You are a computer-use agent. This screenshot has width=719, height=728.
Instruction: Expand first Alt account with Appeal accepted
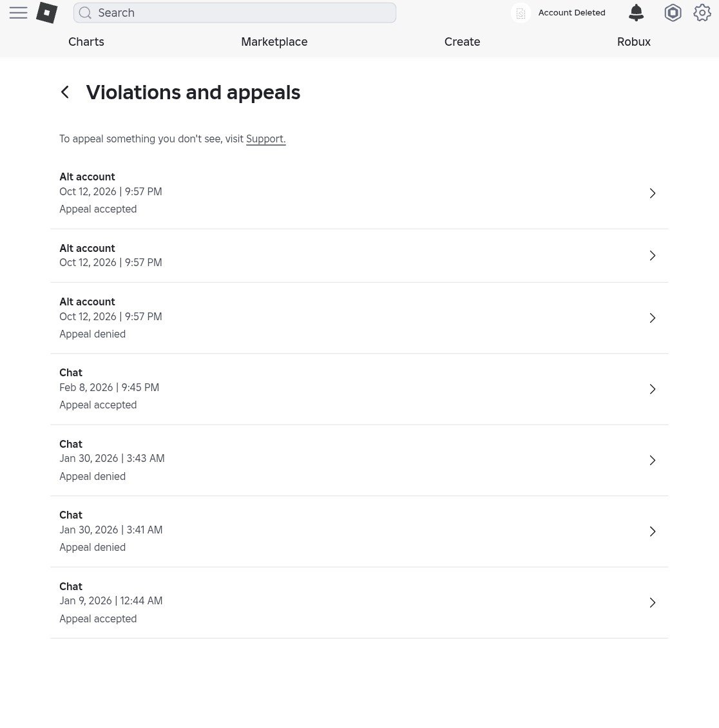coord(652,193)
